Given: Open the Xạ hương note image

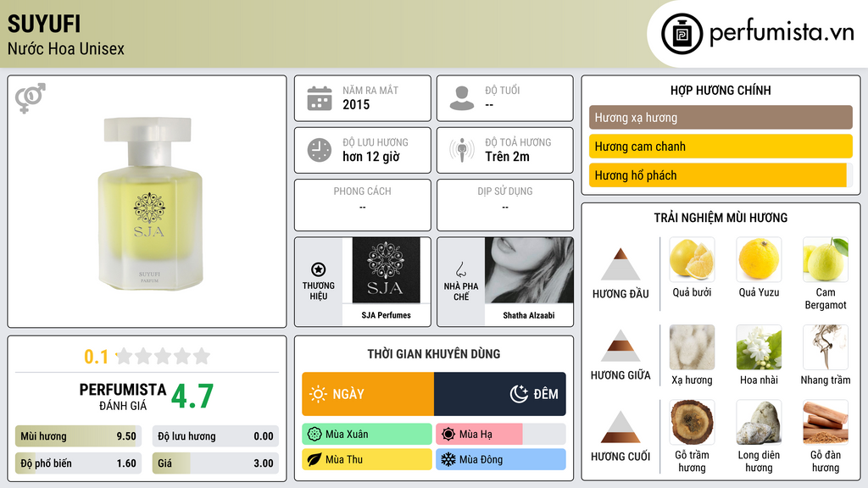Looking at the screenshot, I should click(x=692, y=347).
